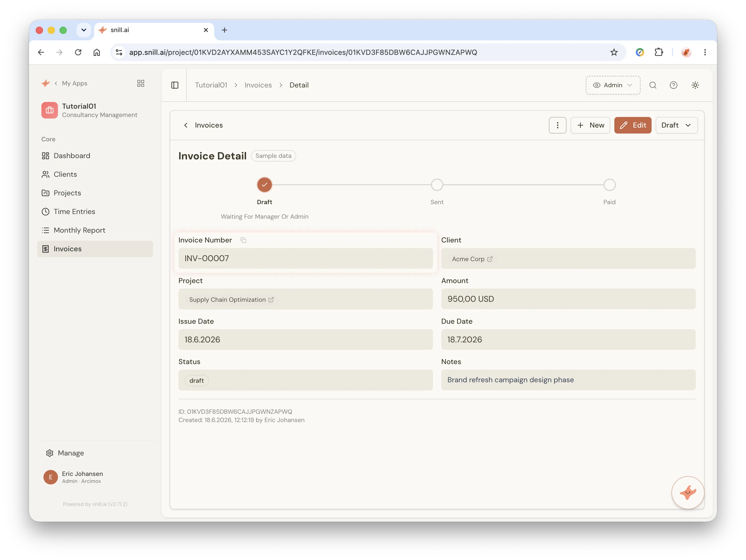
Task: Click the draft status badge
Action: [197, 380]
